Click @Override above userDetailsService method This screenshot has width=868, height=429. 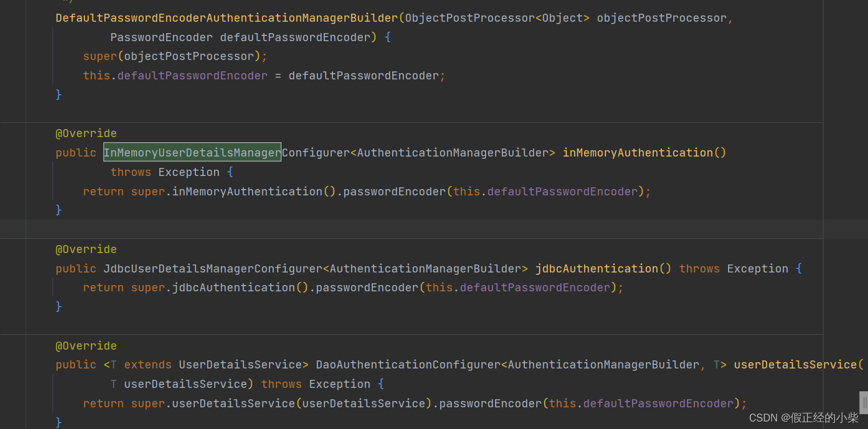pos(86,346)
